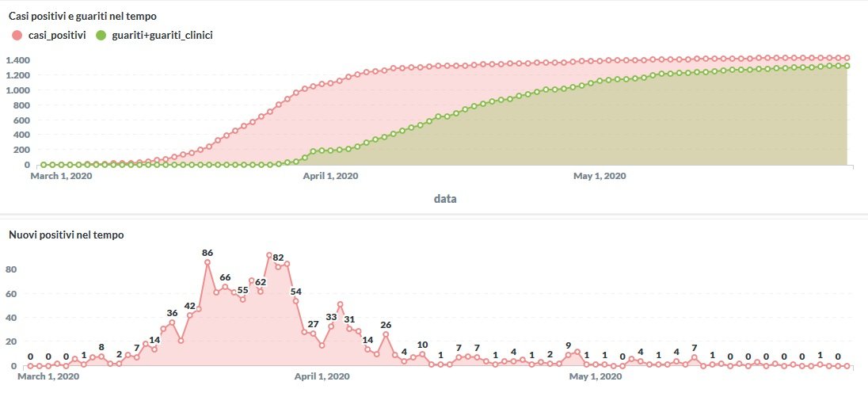Screen dimensions: 868x393
Task: Click the green guariti+guariti_clinici legend dot
Action: [101, 35]
